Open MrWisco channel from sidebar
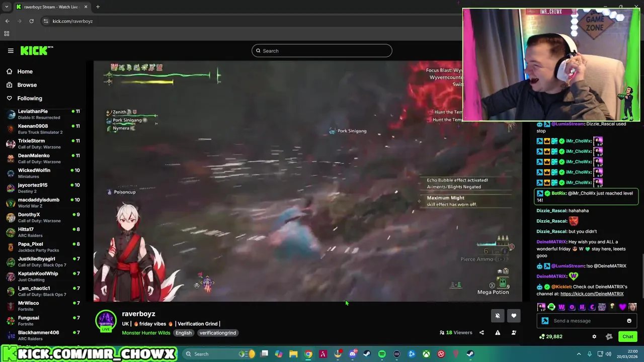The width and height of the screenshot is (644, 362). tap(43, 306)
